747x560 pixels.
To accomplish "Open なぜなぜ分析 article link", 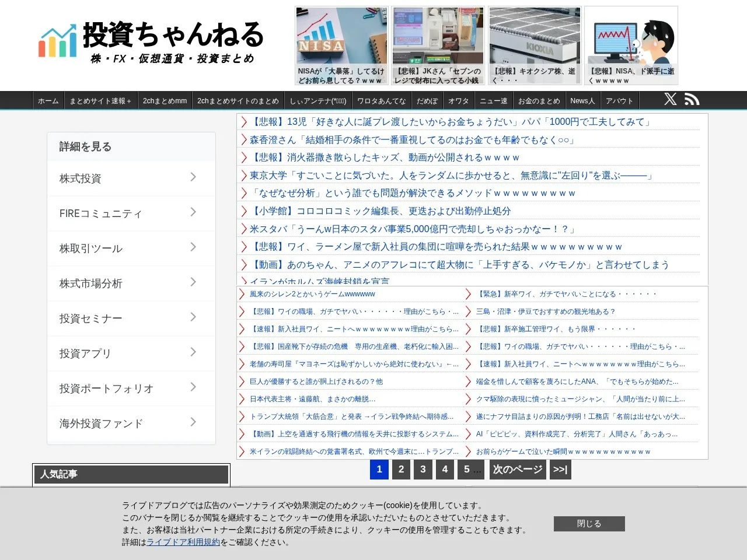I will tap(413, 193).
